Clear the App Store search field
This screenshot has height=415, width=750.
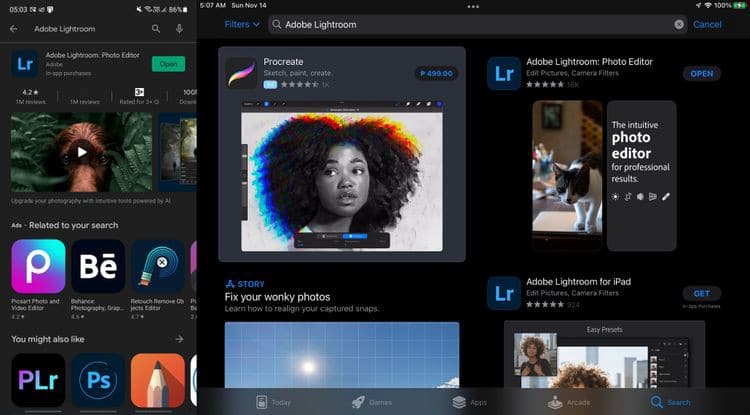click(x=680, y=24)
